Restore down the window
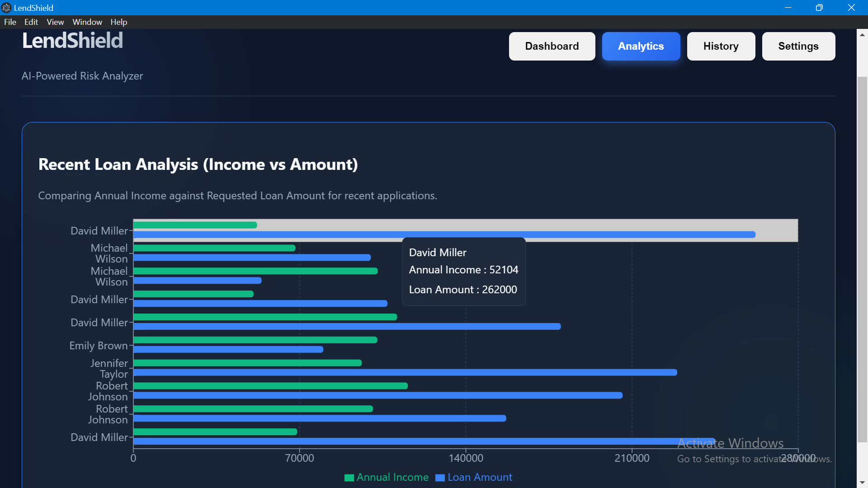This screenshot has height=488, width=868. click(819, 8)
